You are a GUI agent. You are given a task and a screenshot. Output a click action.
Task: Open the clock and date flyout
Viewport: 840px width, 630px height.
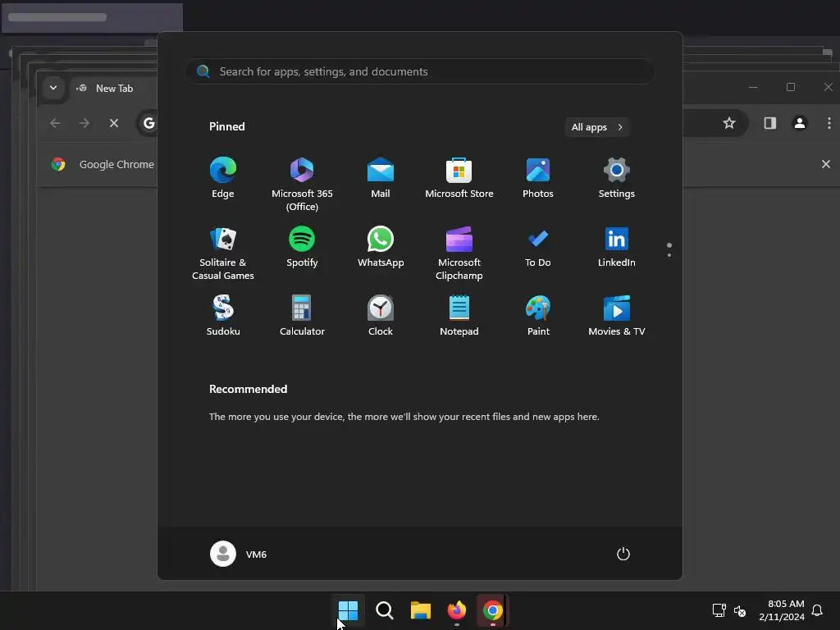coord(782,610)
